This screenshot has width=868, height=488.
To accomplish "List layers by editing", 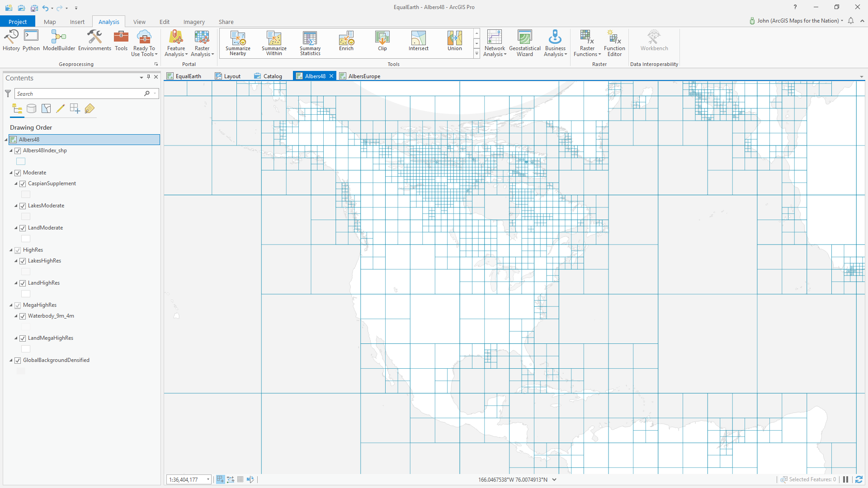I will pos(61,108).
